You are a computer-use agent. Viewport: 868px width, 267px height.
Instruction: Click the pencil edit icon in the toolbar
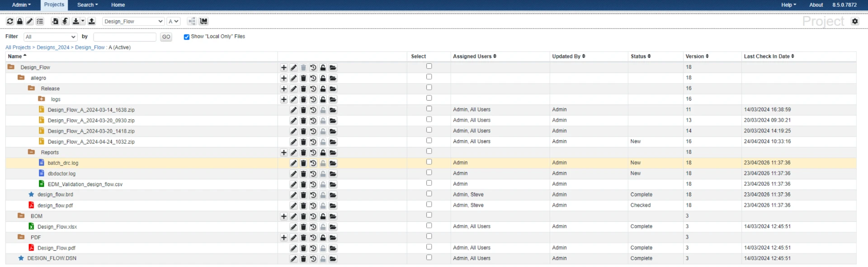pyautogui.click(x=30, y=21)
